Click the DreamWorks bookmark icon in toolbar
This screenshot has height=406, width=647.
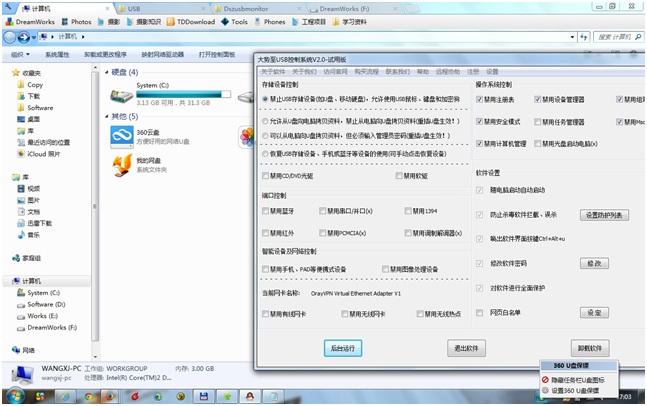pos(8,21)
